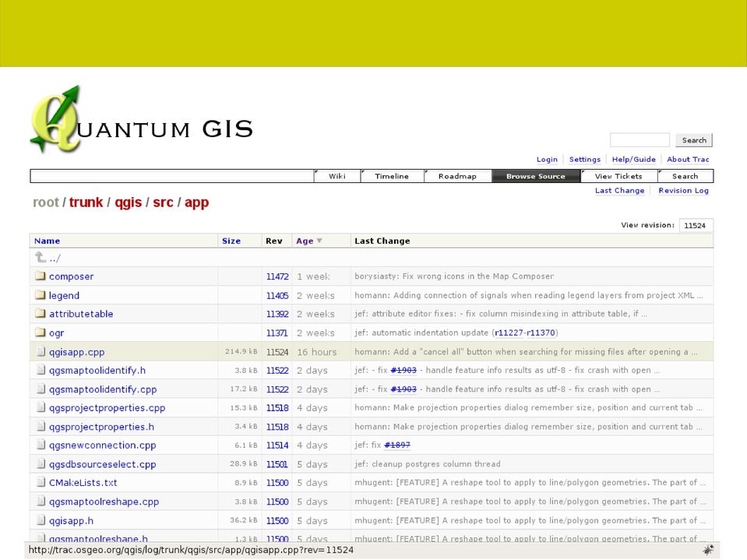The image size is (747, 560).
Task: Open the legend folder link
Action: click(x=64, y=295)
